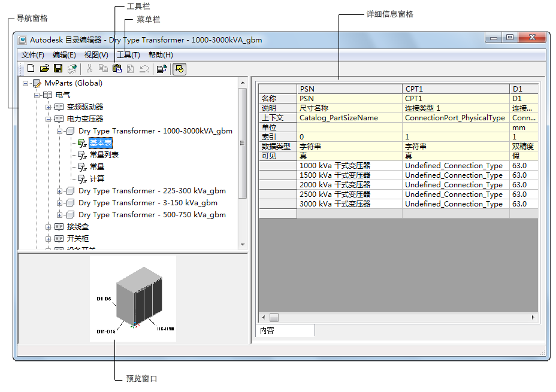
Task: Click the Paste clipboard toolbar icon
Action: [117, 68]
